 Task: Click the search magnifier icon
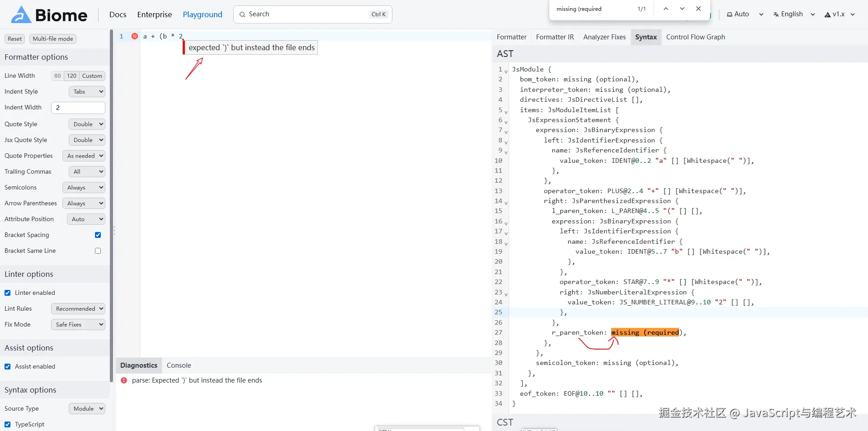(x=242, y=14)
